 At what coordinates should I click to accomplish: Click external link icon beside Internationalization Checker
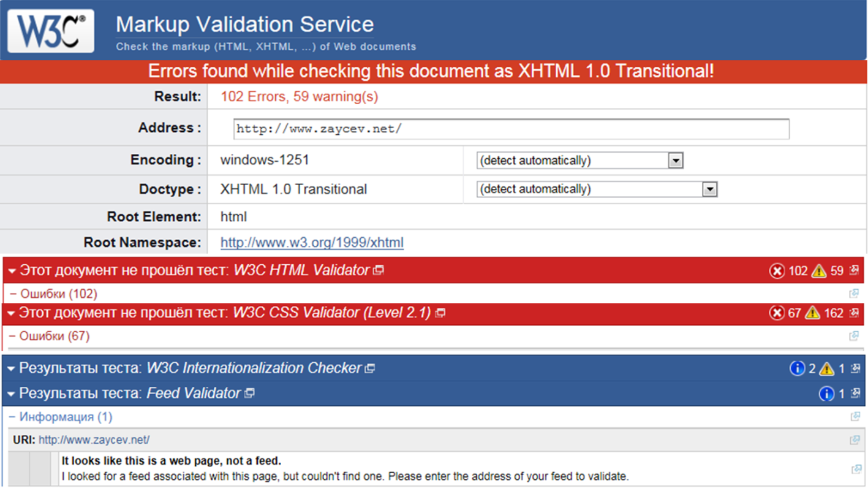click(370, 368)
